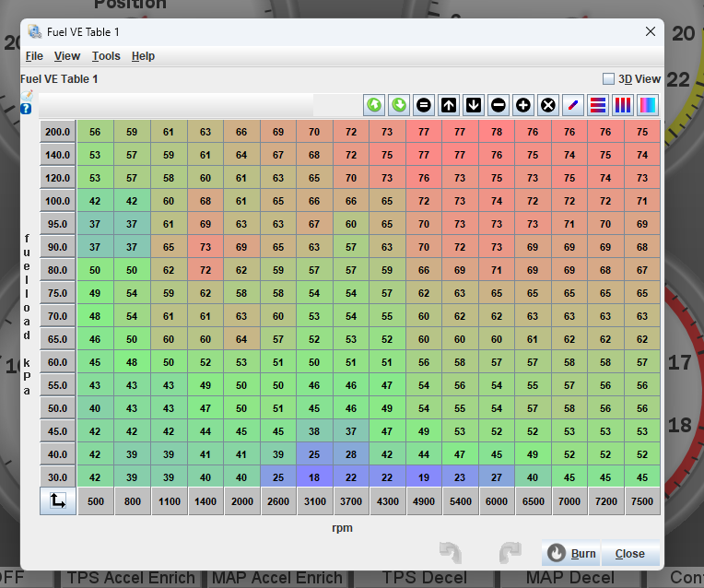Open the Tools menu
The image size is (704, 588).
coord(106,56)
